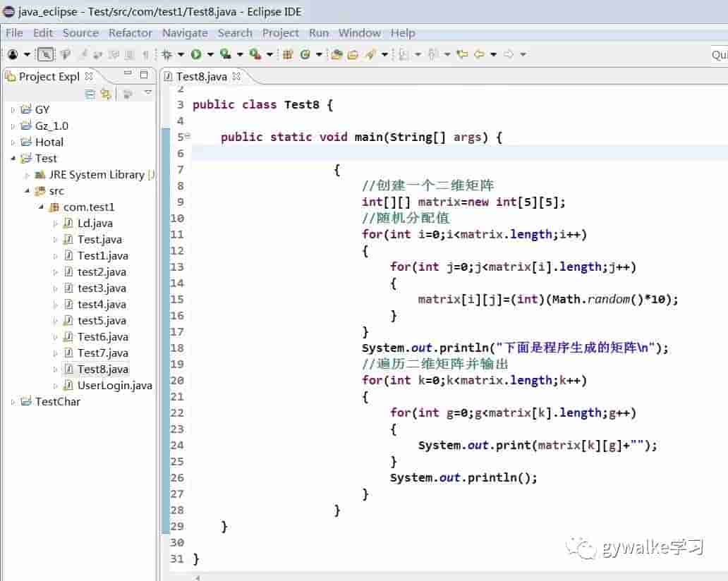This screenshot has width=728, height=581.
Task: Open the New wizard dropdown arrow
Action: coord(27,54)
